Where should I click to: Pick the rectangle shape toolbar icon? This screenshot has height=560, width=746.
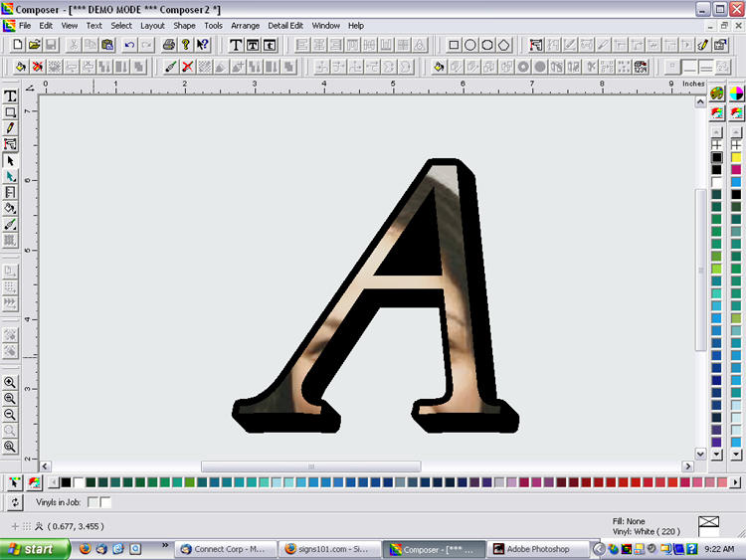click(x=454, y=45)
